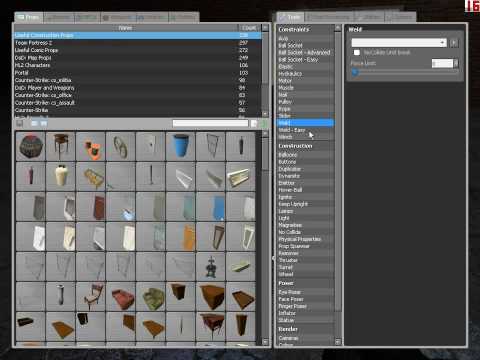Spawn the wooden chair prop

[91, 296]
